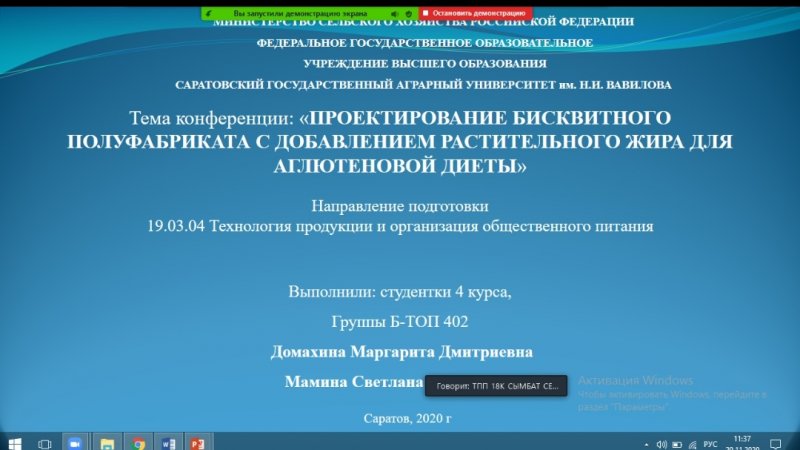This screenshot has height=450, width=800.
Task: Open the clock and calendar flyout
Action: 742,442
